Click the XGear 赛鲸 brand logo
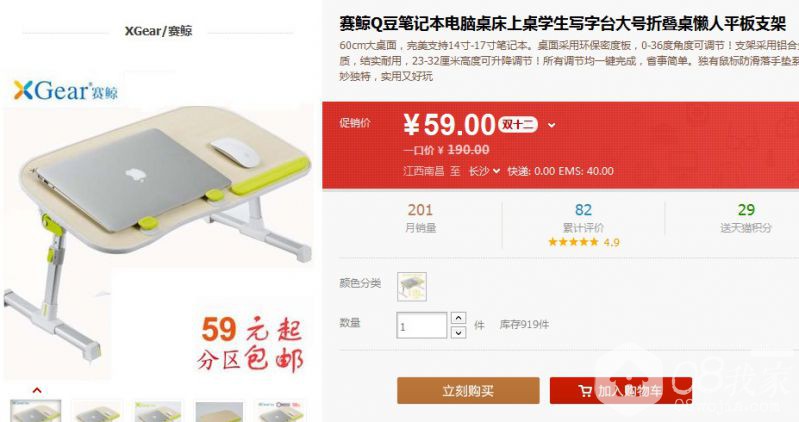The image size is (799, 422). point(65,90)
